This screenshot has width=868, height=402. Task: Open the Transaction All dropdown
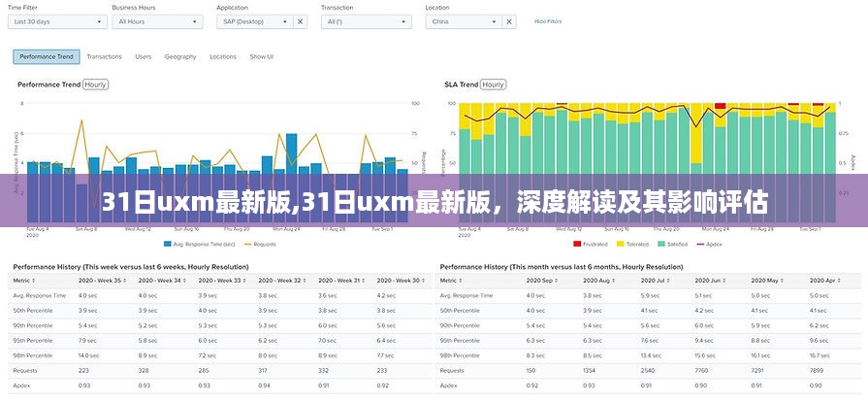(368, 20)
